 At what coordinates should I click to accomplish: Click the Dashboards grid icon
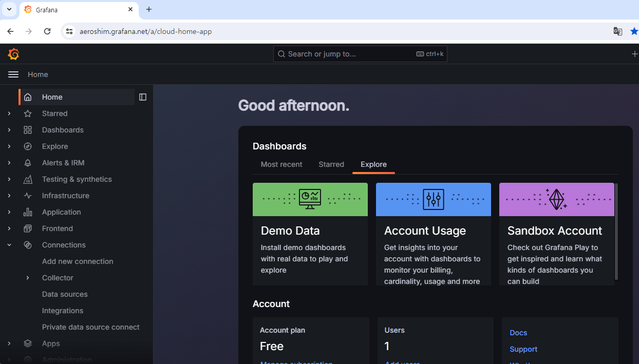28,130
